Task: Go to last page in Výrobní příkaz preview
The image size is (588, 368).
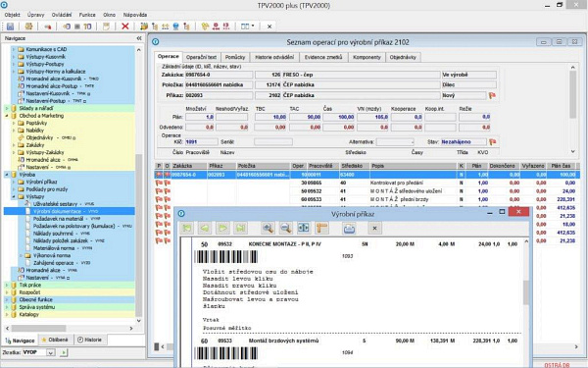Action: 241,228
